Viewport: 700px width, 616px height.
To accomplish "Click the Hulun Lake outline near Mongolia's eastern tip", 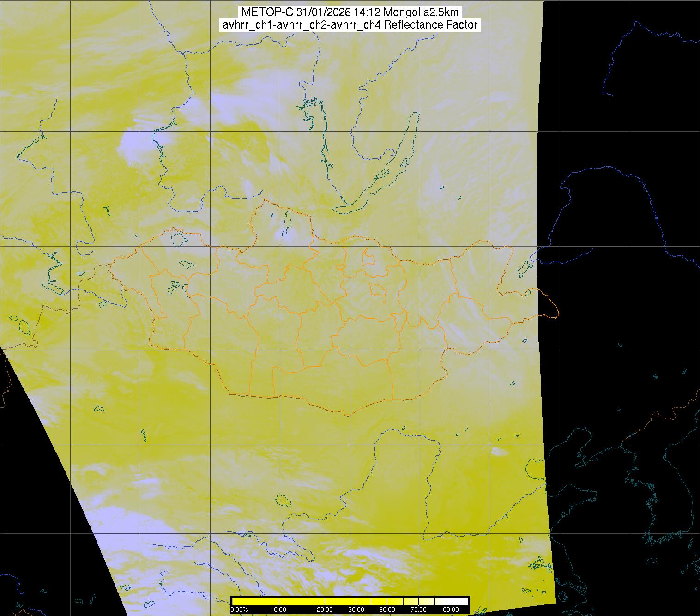I will tap(524, 268).
